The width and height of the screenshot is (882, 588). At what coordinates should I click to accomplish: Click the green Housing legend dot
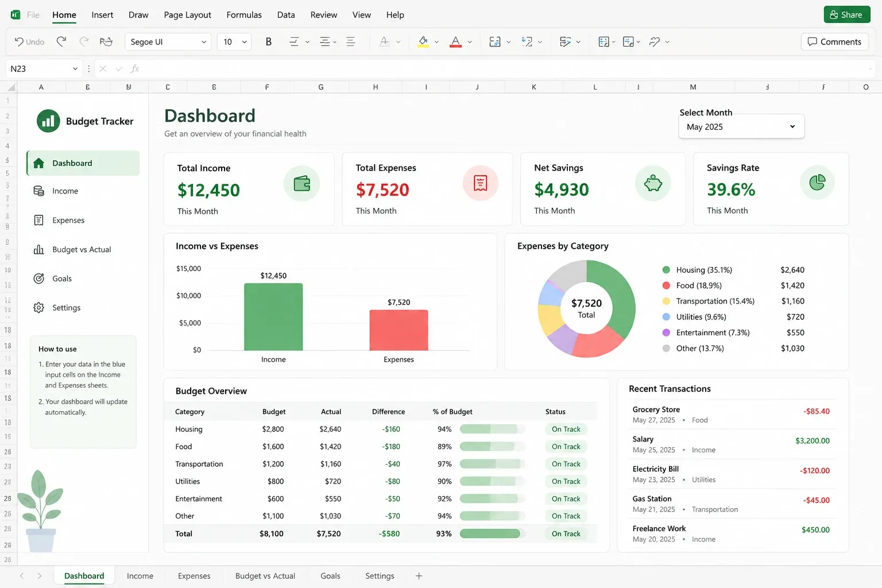click(666, 270)
